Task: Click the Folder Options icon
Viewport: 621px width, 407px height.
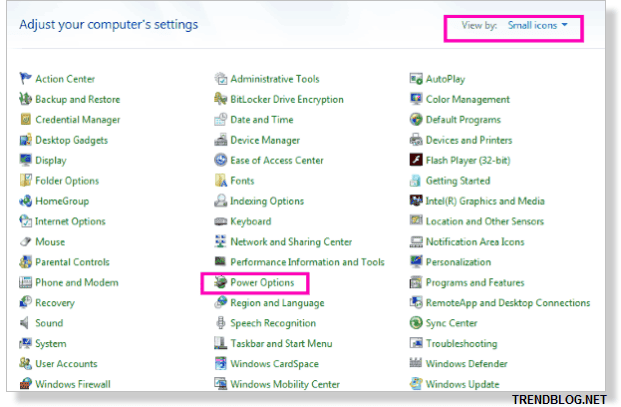Action: click(25, 181)
